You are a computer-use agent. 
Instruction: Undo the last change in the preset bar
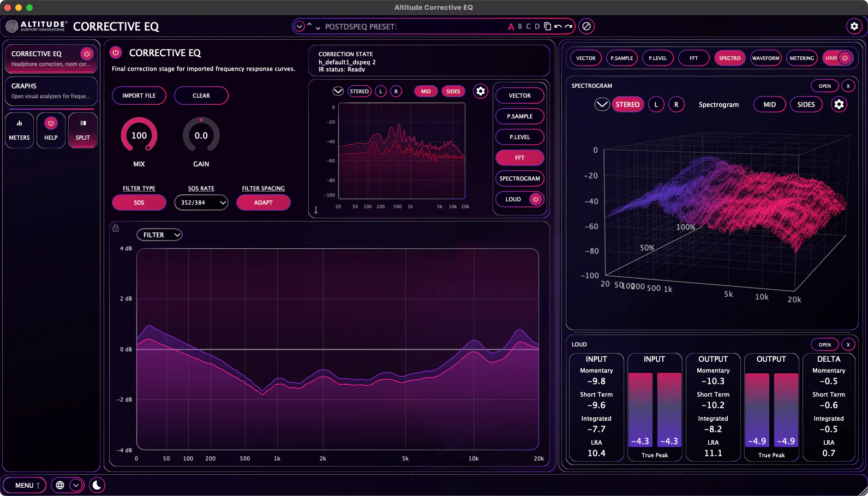pos(558,26)
